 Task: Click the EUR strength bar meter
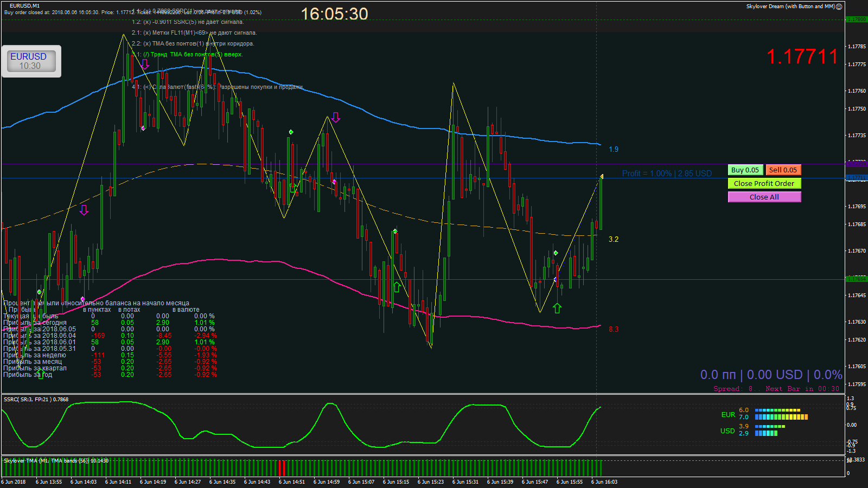(x=781, y=414)
